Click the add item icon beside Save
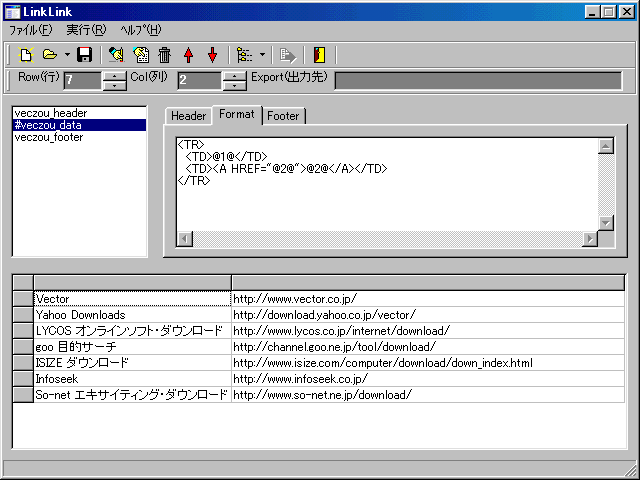Viewport: 640px width, 480px height. [116, 55]
